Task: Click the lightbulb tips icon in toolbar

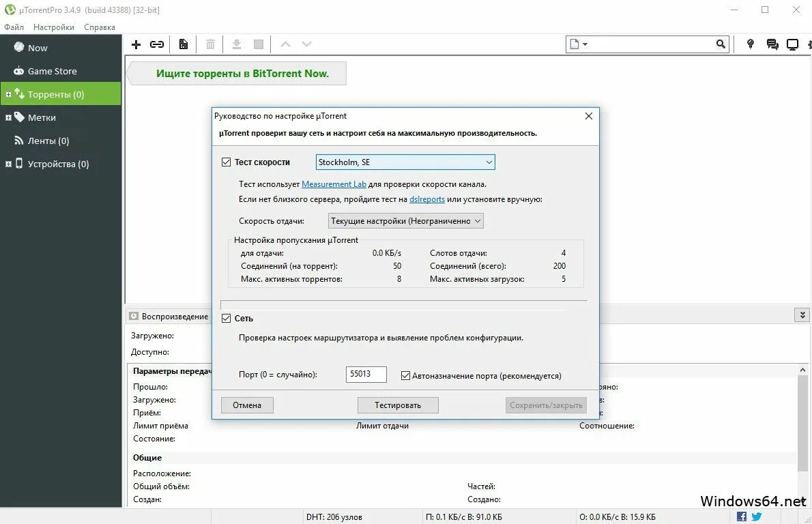Action: (x=751, y=44)
